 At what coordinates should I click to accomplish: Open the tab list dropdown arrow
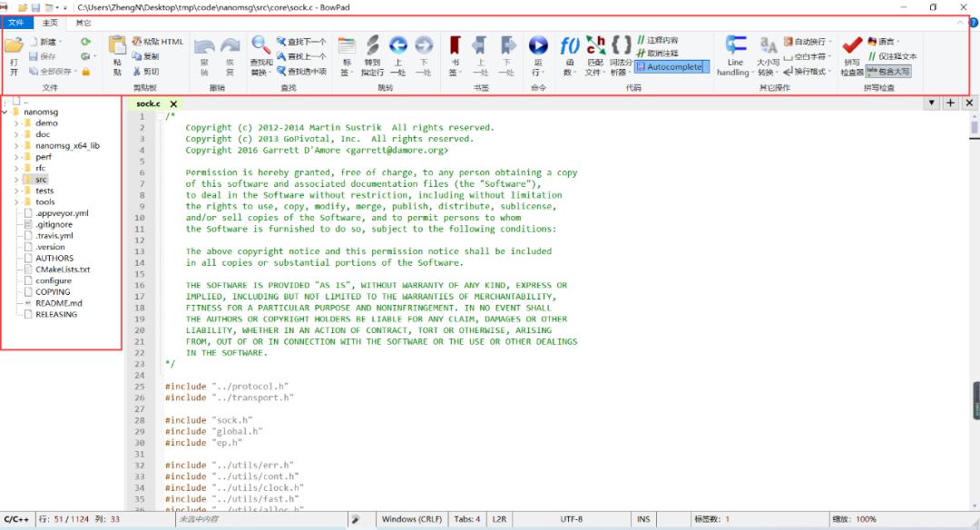(931, 103)
